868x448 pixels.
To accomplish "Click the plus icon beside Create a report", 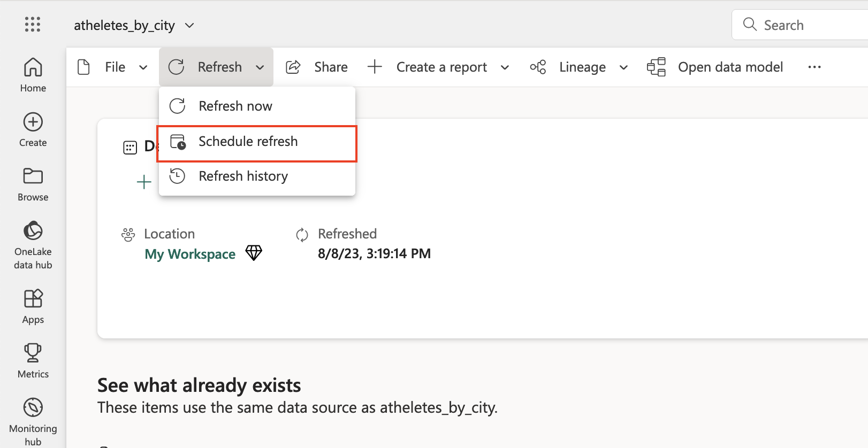I will 375,67.
